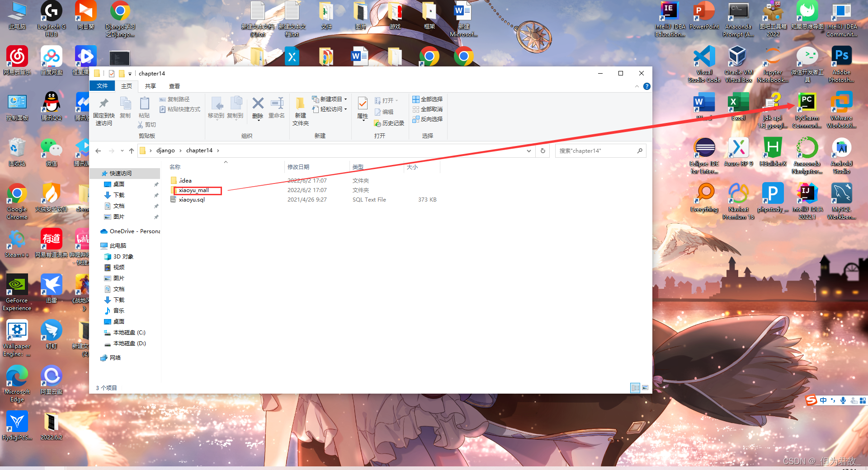Click Select none (全部取消) command
This screenshot has height=470, width=868.
pos(428,109)
